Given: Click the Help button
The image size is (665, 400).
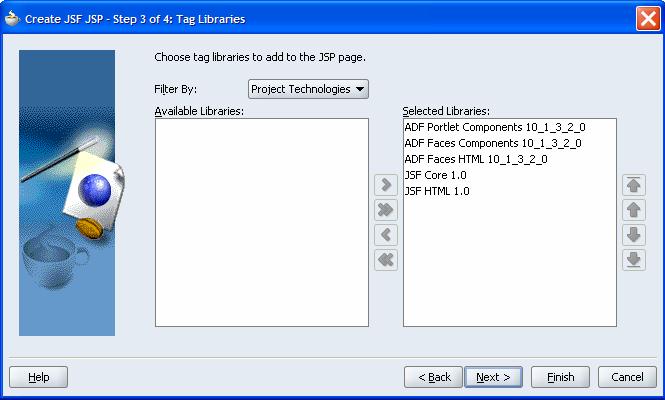Looking at the screenshot, I should click(x=38, y=377).
